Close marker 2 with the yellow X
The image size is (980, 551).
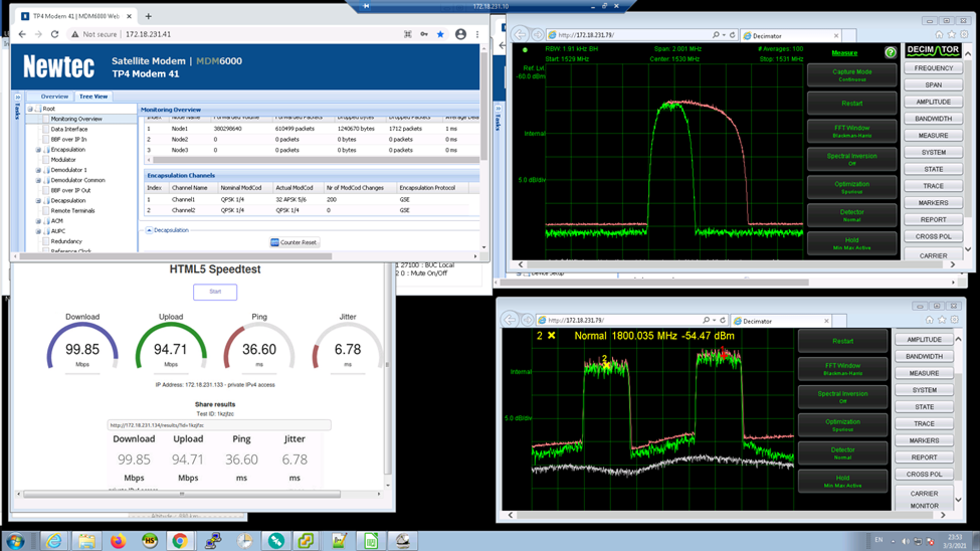click(x=551, y=335)
